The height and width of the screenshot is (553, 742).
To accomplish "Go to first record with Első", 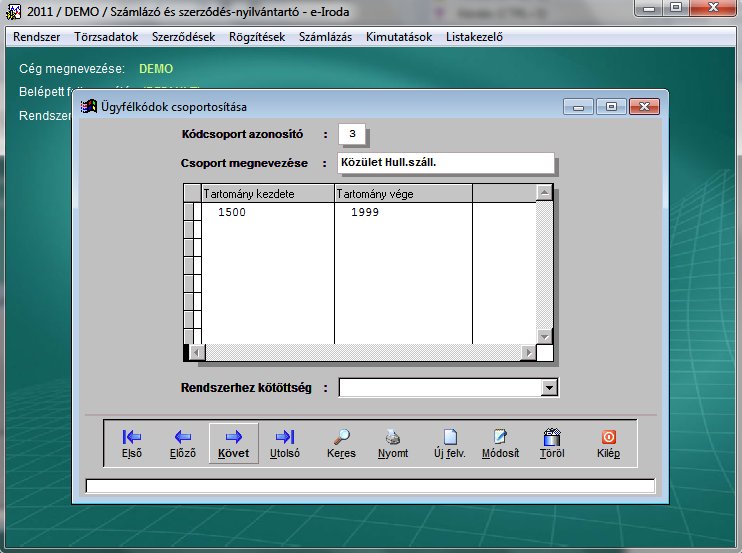I will coord(131,443).
